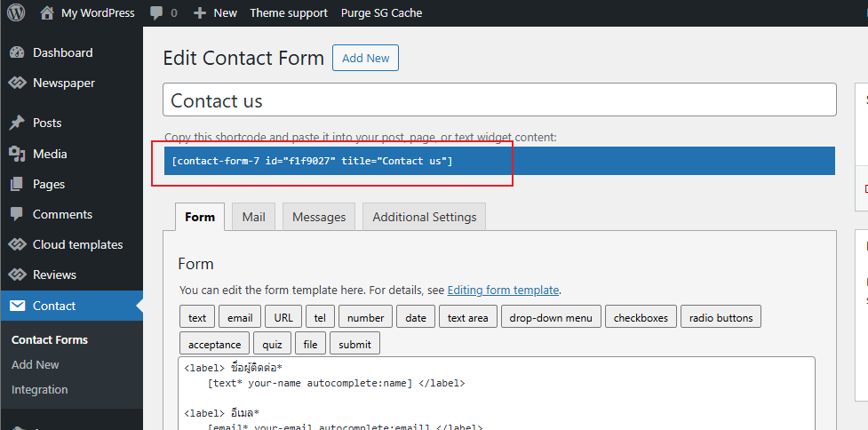Open Editing form template link
The image size is (868, 430).
pyautogui.click(x=503, y=290)
